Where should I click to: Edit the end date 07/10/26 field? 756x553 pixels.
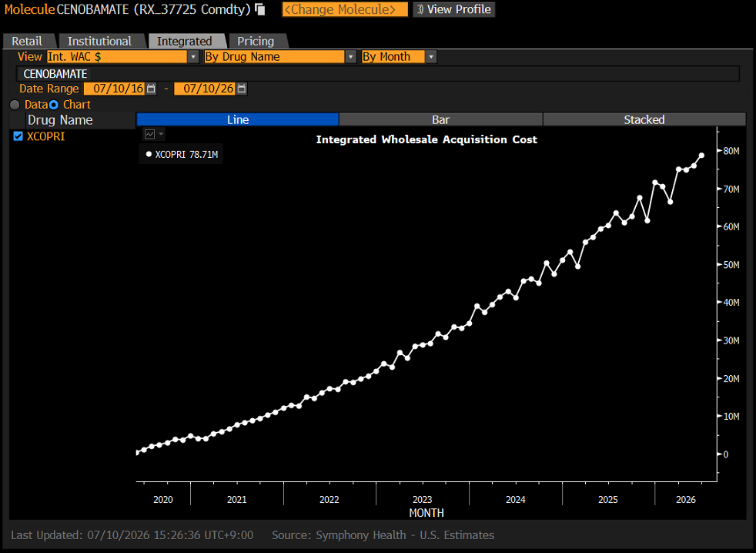pyautogui.click(x=205, y=89)
